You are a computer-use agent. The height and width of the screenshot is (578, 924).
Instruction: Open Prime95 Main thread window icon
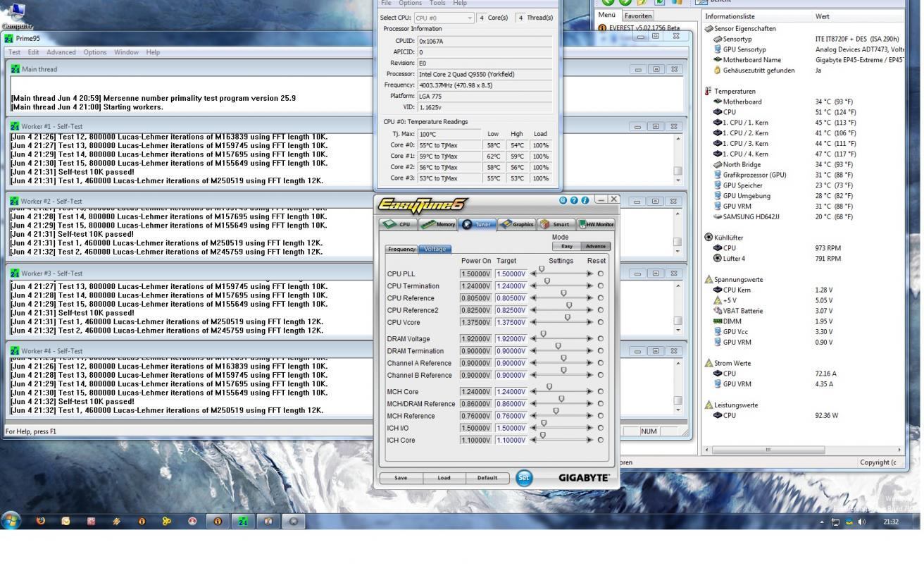tap(15, 69)
